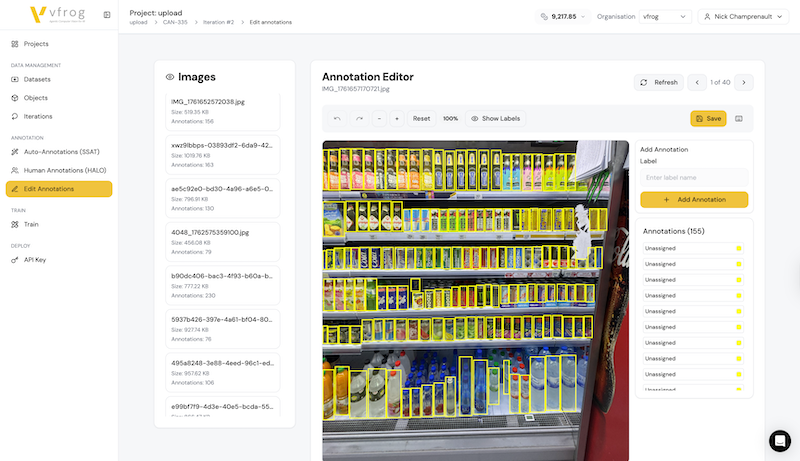Click the Objects cube icon
Viewport: 800px width, 461px height.
[15, 98]
